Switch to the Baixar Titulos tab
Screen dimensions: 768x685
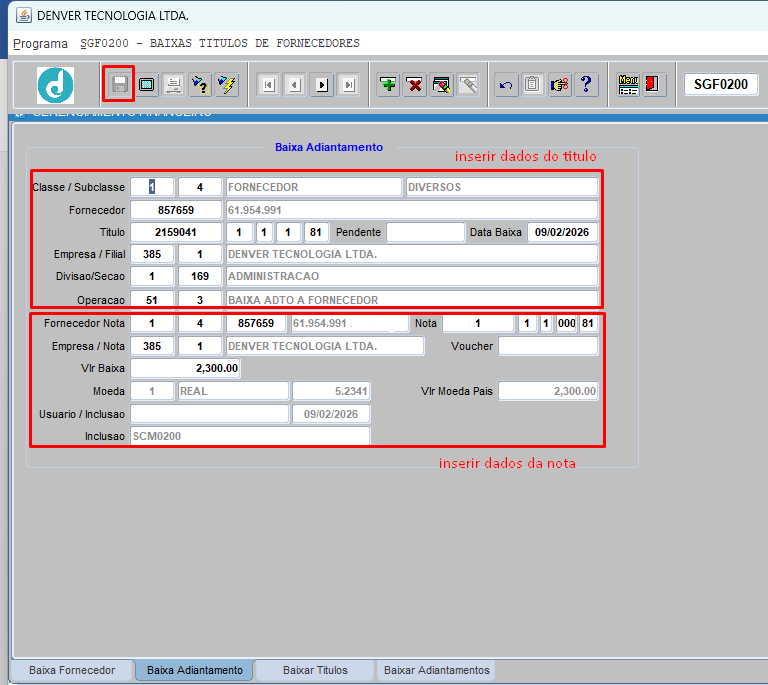point(315,670)
